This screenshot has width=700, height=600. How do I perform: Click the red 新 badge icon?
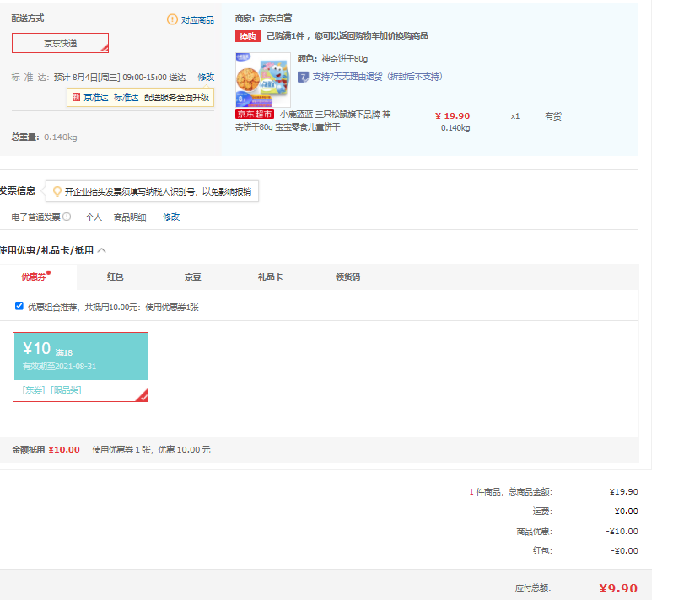pyautogui.click(x=76, y=97)
